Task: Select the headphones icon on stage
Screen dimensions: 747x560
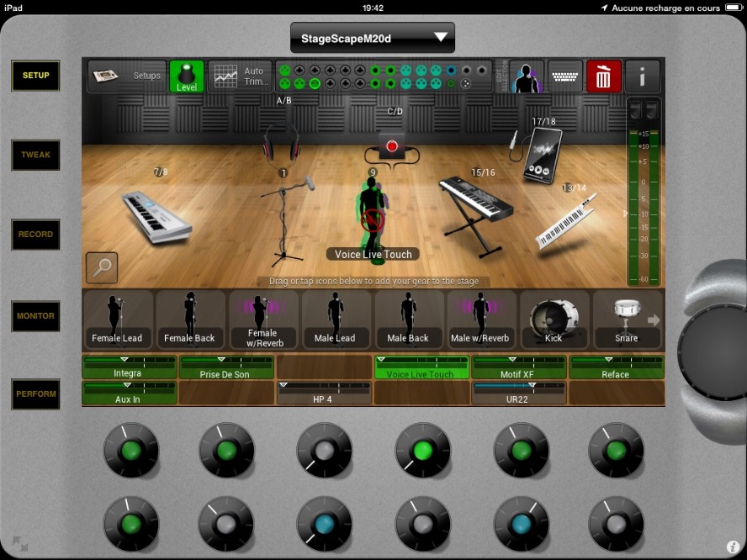Action: click(281, 143)
